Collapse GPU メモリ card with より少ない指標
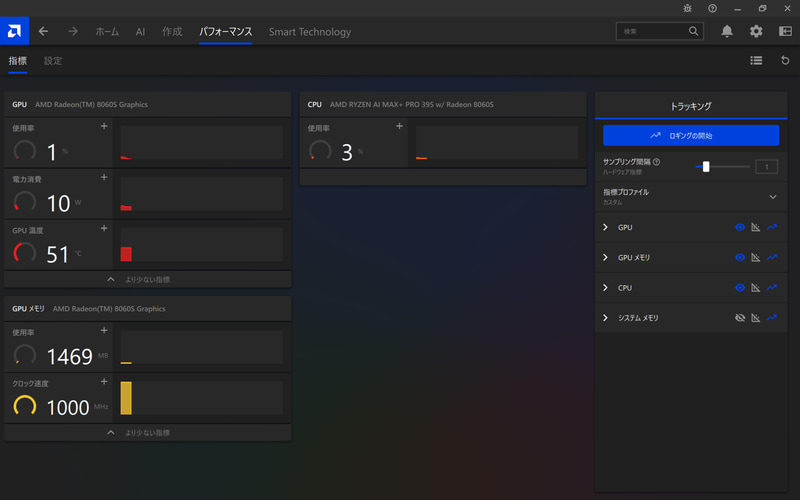Viewport: 800px width, 500px height. tap(147, 432)
